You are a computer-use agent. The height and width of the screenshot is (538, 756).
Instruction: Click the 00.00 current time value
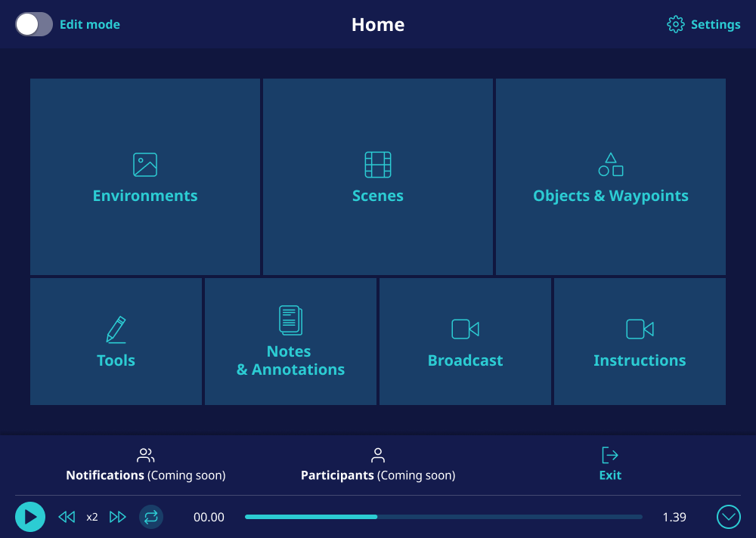(209, 518)
